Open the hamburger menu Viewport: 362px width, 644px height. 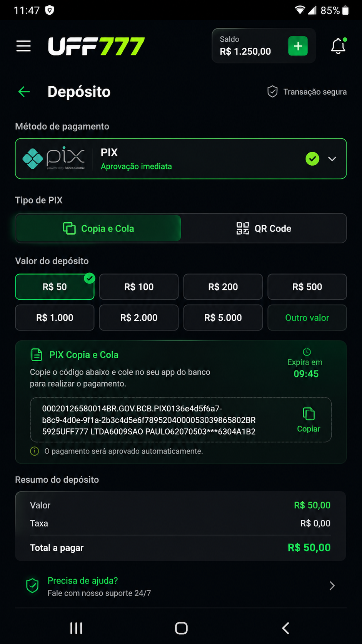pos(23,46)
